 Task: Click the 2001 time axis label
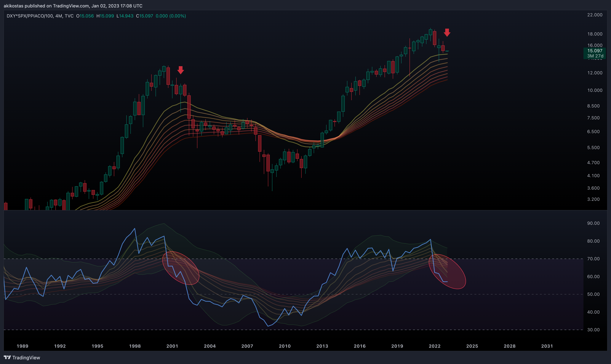pos(172,346)
